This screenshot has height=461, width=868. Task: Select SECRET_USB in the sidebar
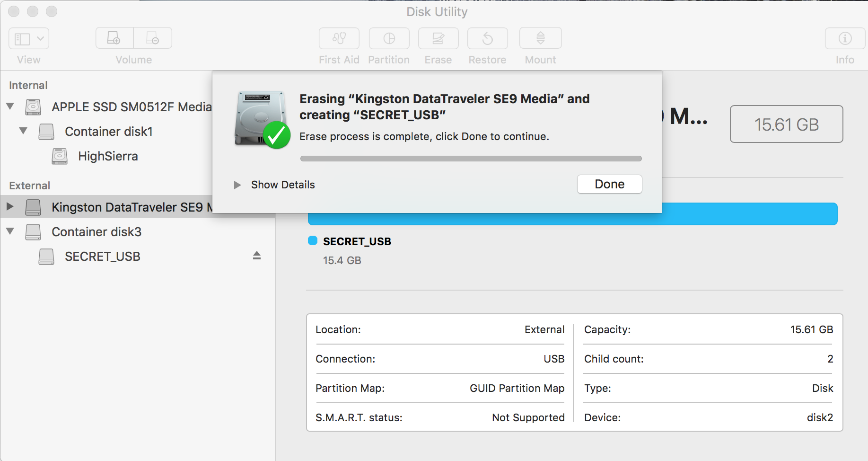[x=103, y=257]
